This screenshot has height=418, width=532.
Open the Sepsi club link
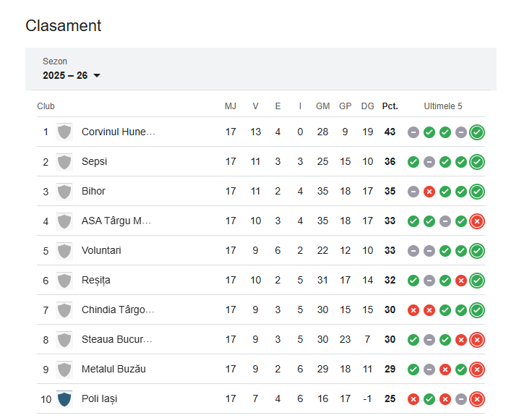pos(95,161)
